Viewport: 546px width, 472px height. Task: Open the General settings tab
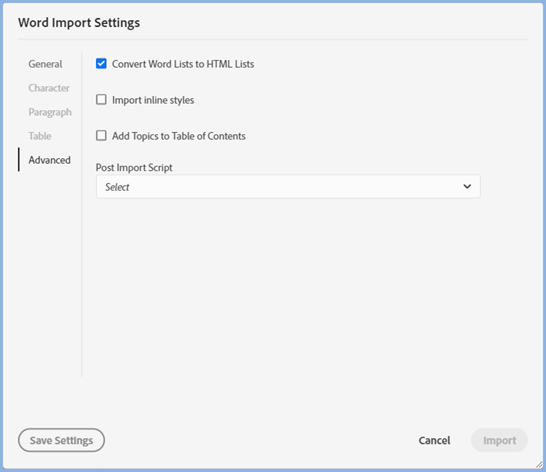click(x=45, y=64)
